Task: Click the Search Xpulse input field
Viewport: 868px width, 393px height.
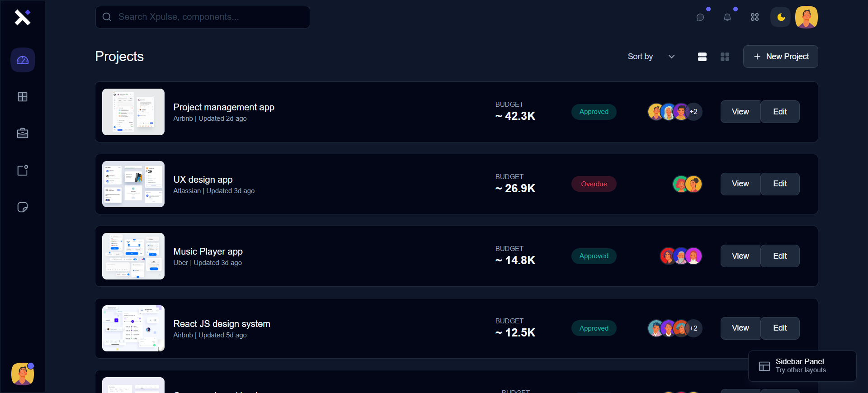Action: (x=203, y=17)
